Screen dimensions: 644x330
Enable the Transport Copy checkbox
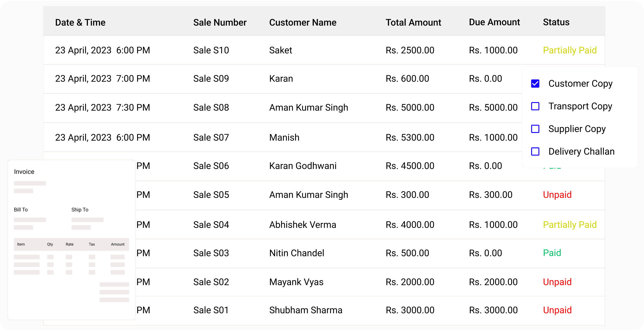pyautogui.click(x=535, y=106)
